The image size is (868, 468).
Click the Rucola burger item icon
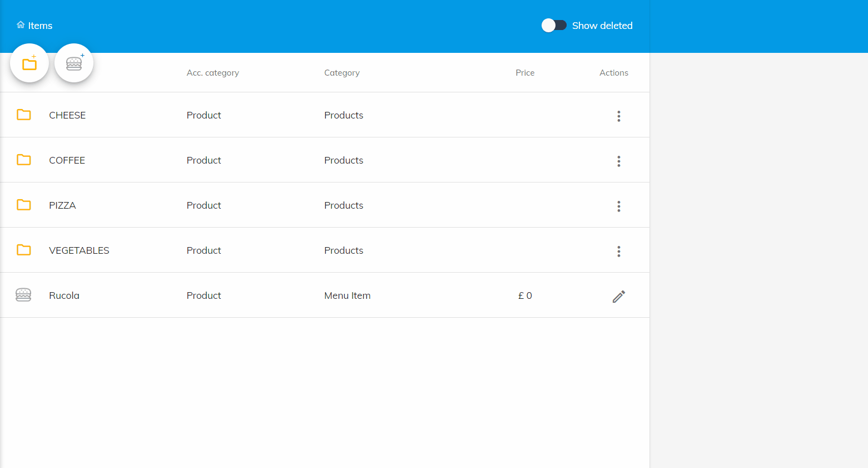(23, 295)
